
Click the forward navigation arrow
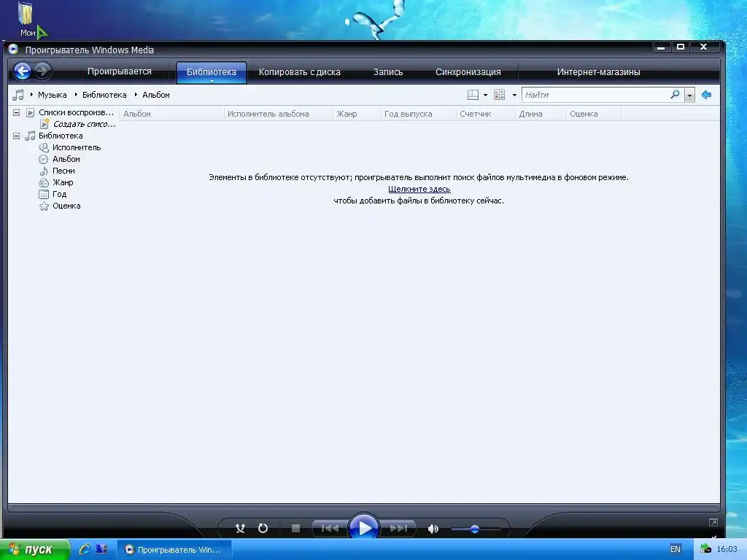[42, 71]
